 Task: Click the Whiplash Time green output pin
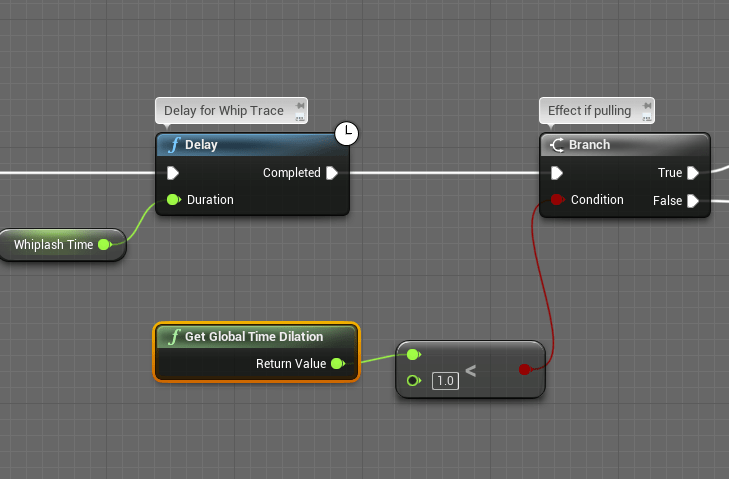tap(104, 245)
